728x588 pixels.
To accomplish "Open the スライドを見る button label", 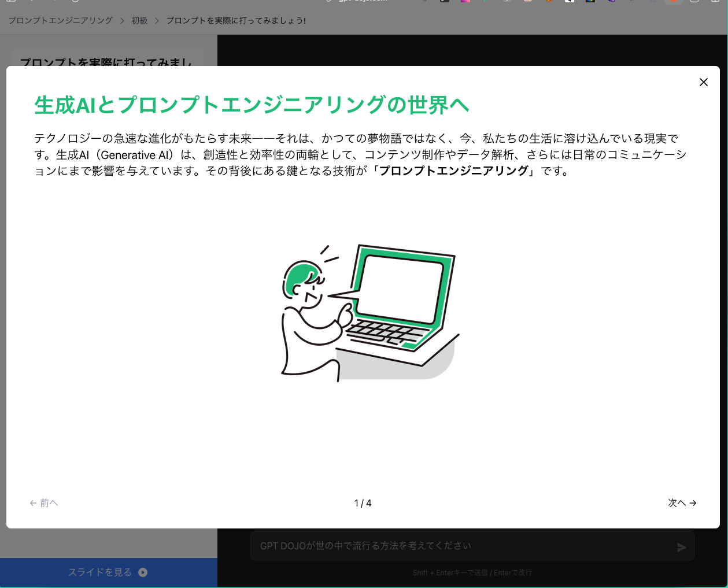I will click(x=100, y=572).
